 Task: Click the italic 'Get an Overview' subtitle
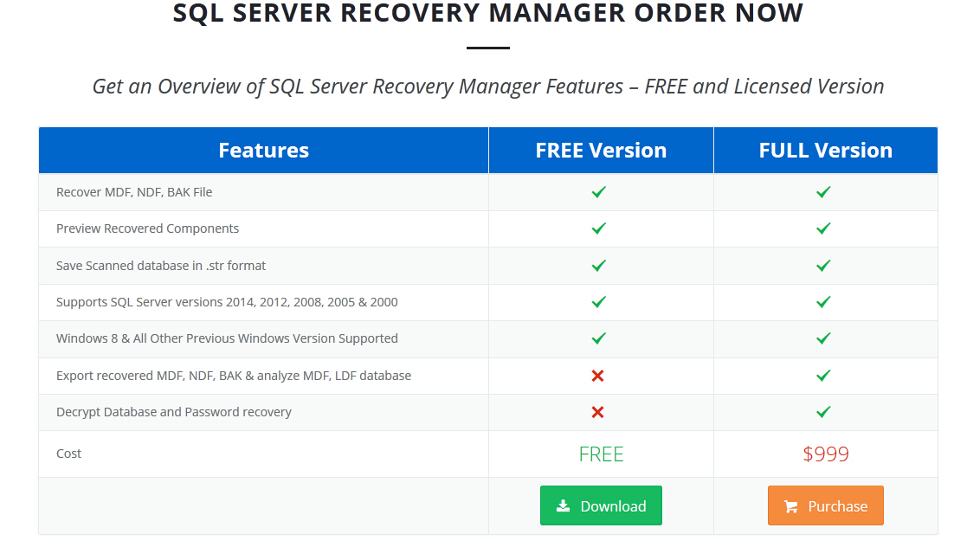coord(488,87)
